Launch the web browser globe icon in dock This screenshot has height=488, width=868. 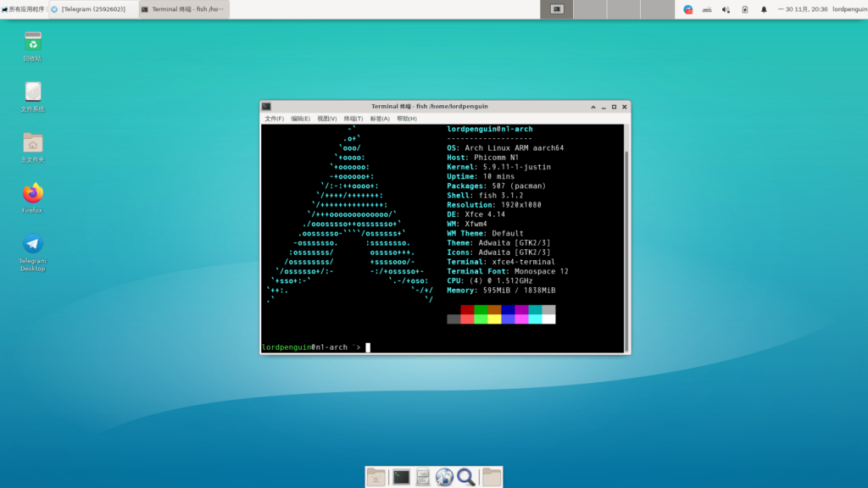[x=444, y=477]
